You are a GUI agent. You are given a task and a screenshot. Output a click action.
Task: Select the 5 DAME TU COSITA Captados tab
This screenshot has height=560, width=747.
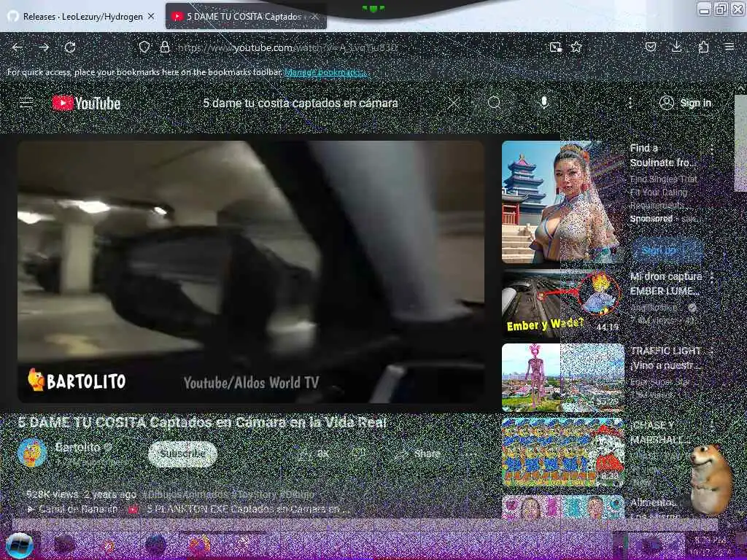point(246,17)
